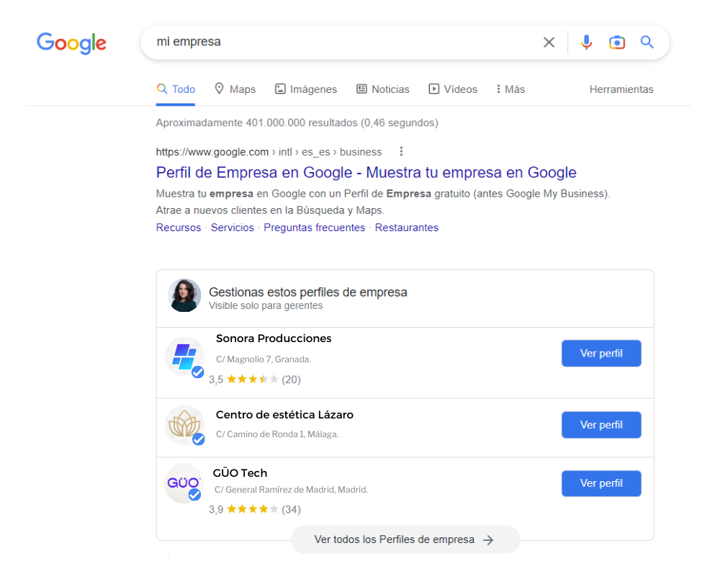This screenshot has width=728, height=587.
Task: Clear the search box text
Action: (549, 42)
